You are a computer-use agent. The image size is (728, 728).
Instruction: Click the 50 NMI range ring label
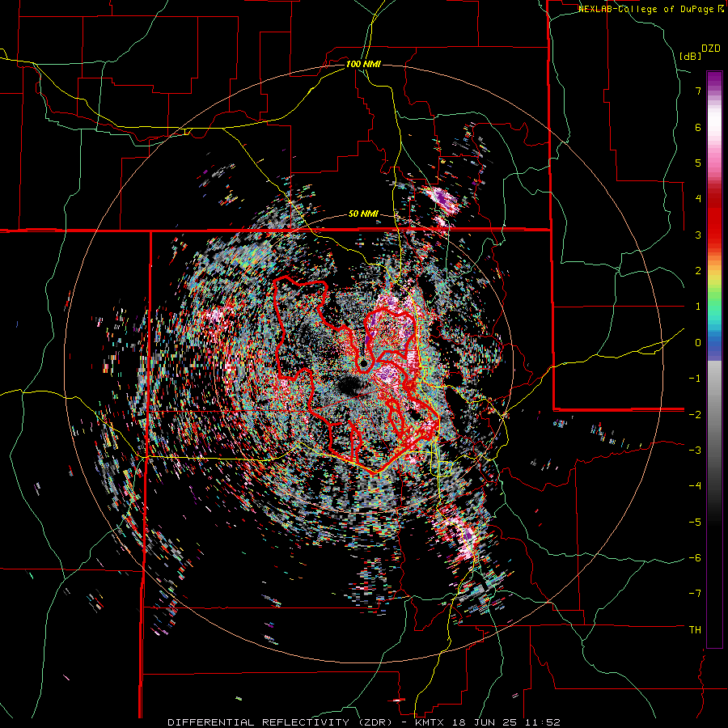pos(363,214)
